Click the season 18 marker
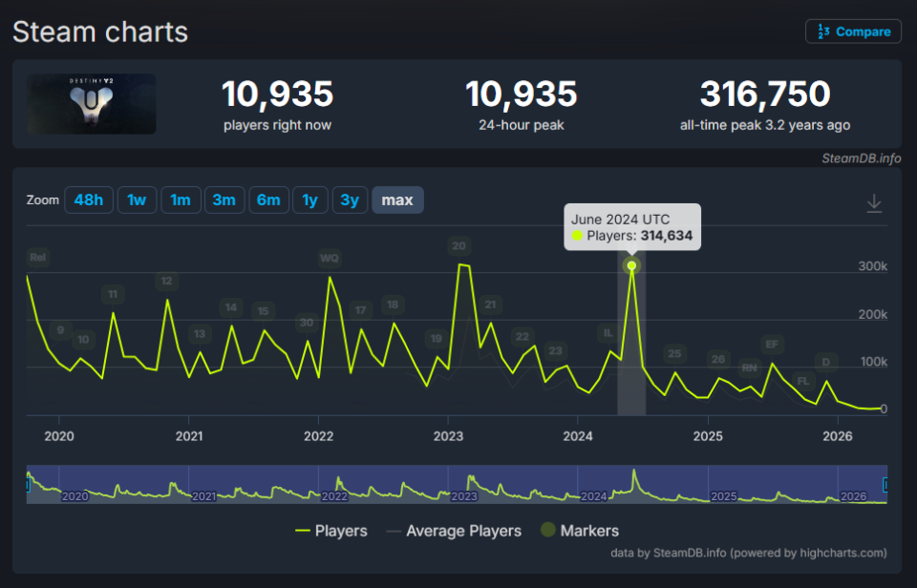The height and width of the screenshot is (588, 917). pos(393,304)
